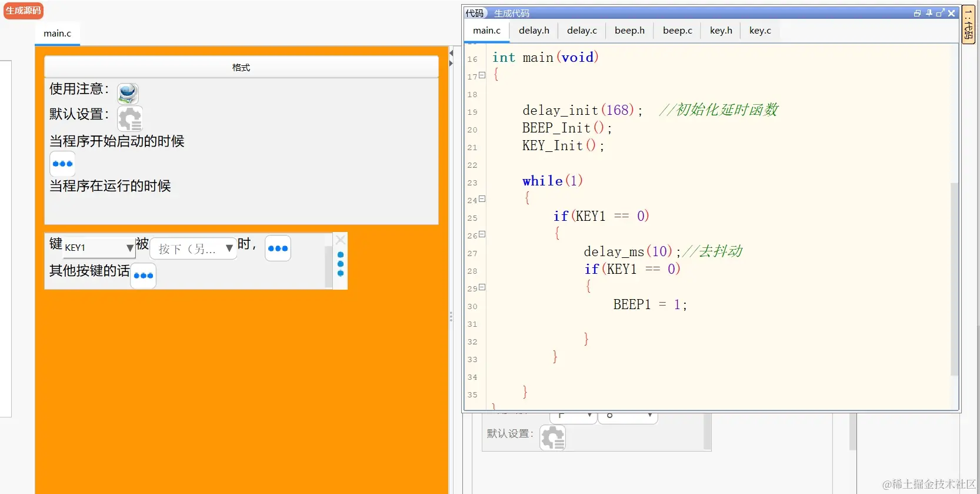Click the ellipsis block after 时,

[x=278, y=248]
